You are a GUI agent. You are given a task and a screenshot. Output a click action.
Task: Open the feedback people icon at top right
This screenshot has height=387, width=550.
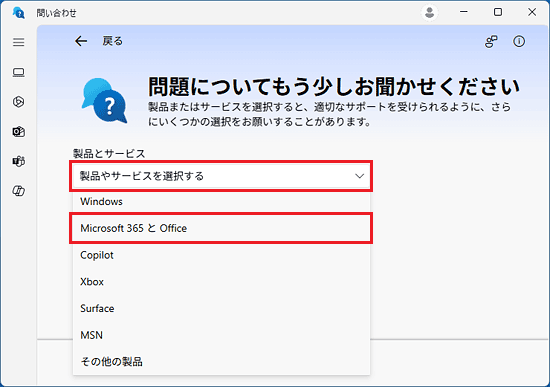491,41
